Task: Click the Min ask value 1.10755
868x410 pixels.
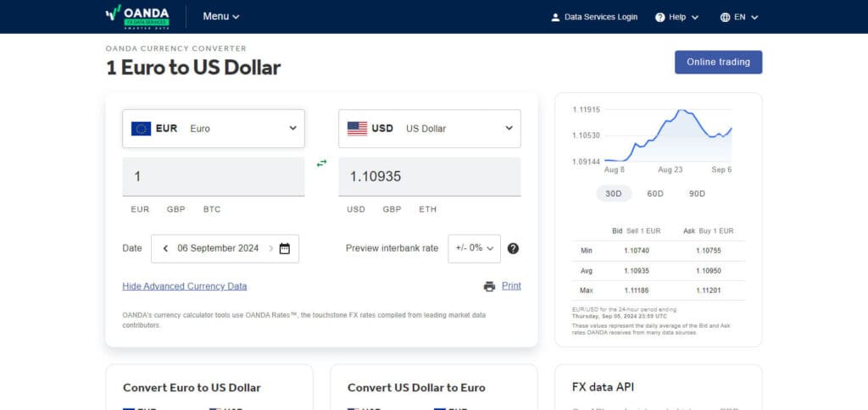Action: [709, 251]
